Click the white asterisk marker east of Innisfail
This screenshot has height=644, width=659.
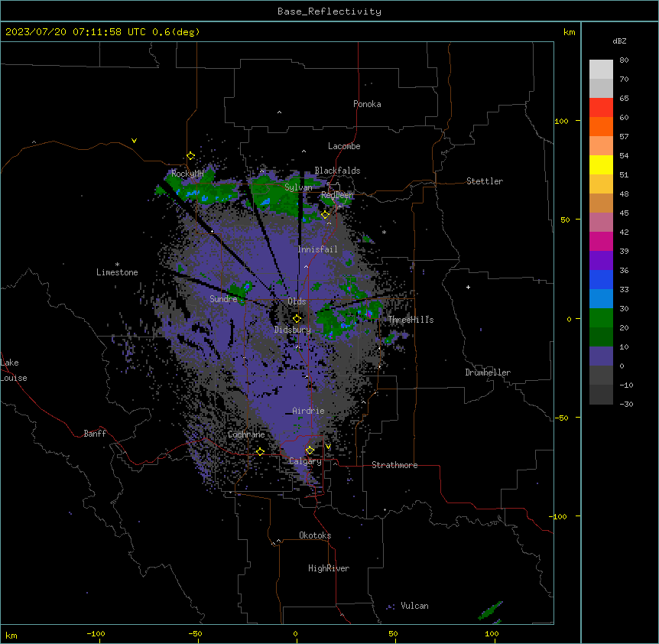pyautogui.click(x=384, y=232)
